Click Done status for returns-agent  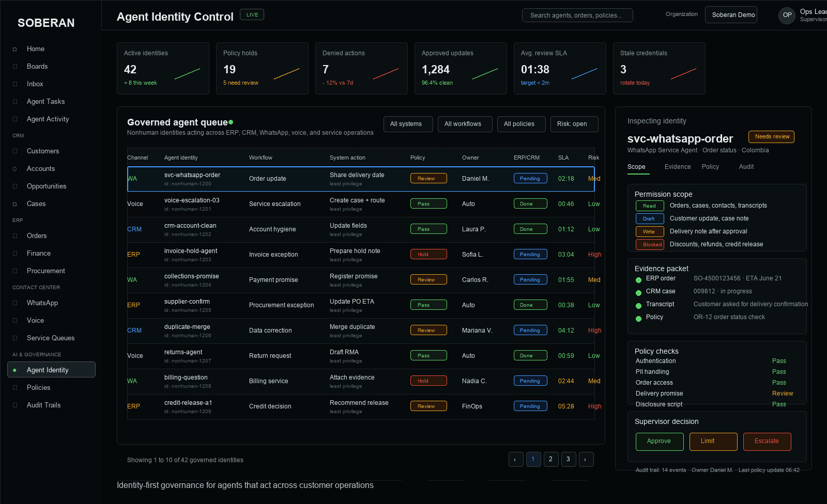[x=530, y=356]
